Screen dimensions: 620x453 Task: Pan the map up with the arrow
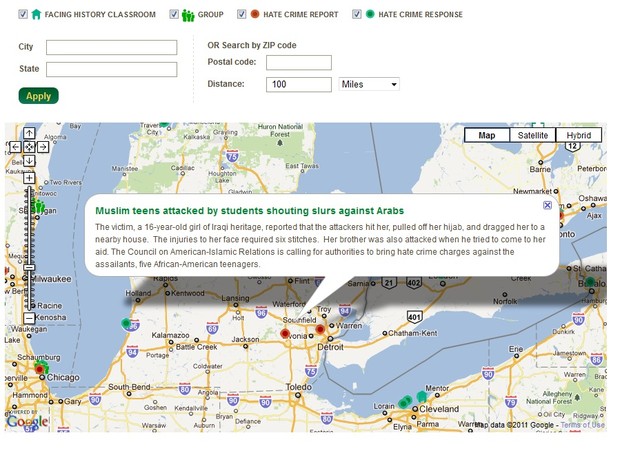29,134
